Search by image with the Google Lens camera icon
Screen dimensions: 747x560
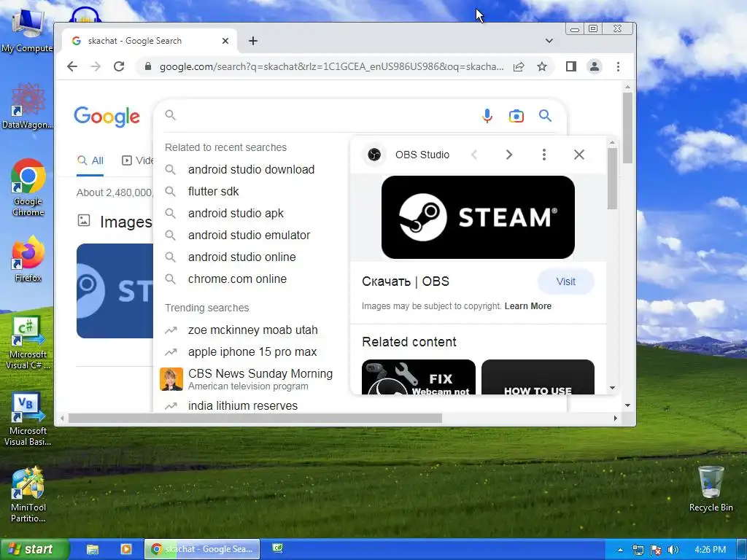pos(516,116)
